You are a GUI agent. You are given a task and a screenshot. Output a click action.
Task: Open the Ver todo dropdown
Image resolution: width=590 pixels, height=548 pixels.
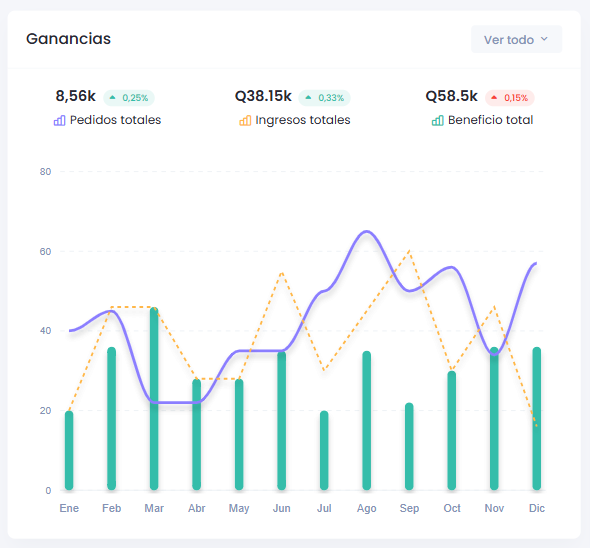click(516, 39)
